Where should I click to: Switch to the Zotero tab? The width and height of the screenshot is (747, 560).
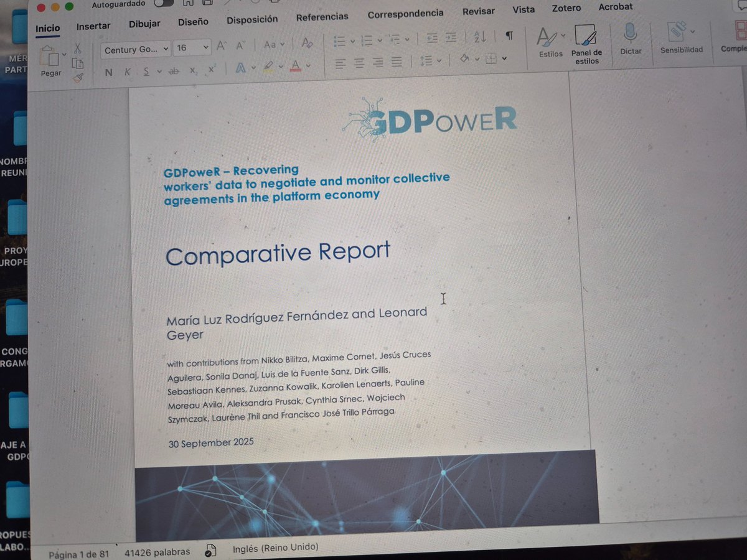(x=566, y=9)
